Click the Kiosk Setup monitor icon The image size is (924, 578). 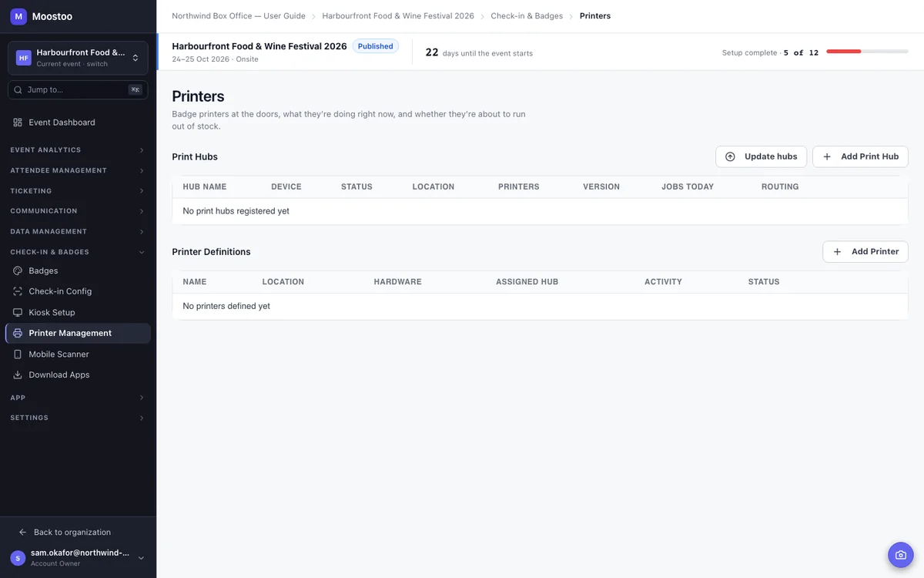click(18, 312)
